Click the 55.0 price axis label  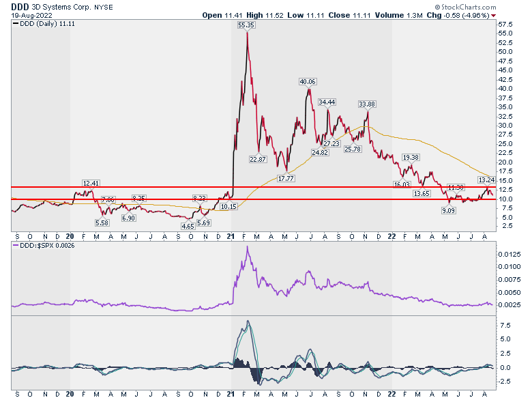click(x=505, y=33)
